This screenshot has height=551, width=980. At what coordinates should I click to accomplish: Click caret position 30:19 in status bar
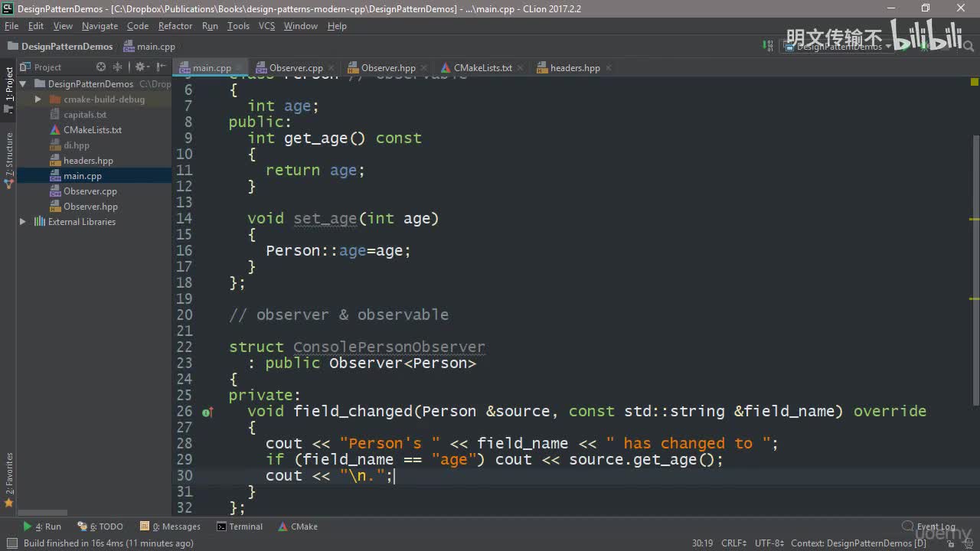click(702, 543)
